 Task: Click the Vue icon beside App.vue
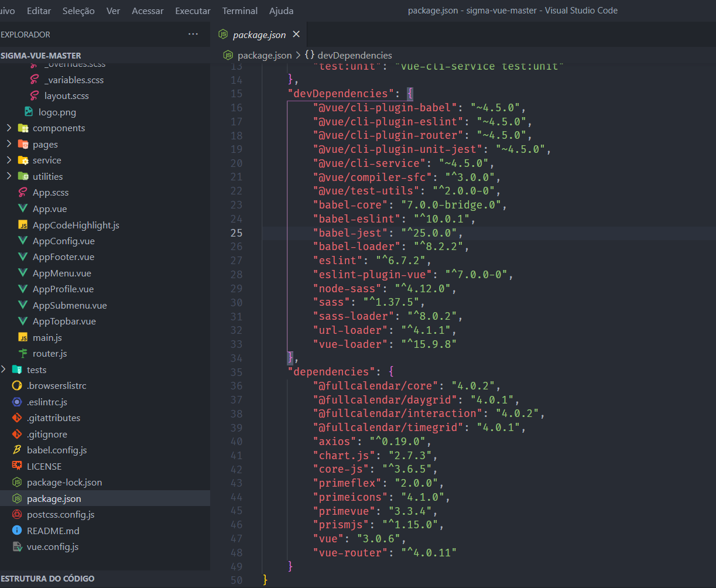click(23, 208)
